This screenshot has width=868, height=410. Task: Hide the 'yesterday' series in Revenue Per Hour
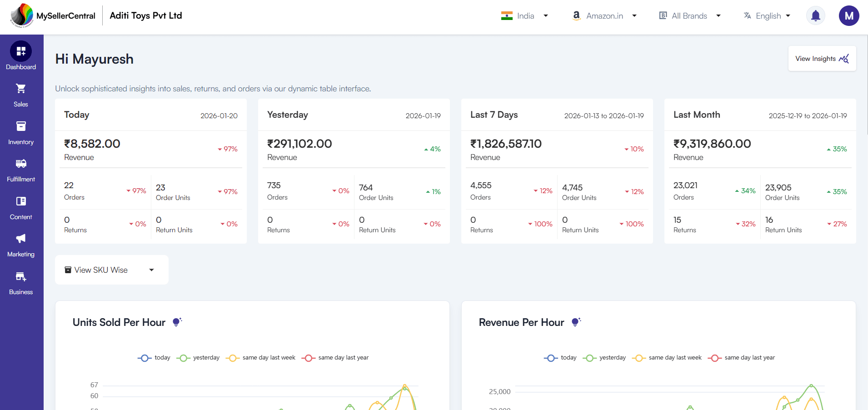click(604, 358)
